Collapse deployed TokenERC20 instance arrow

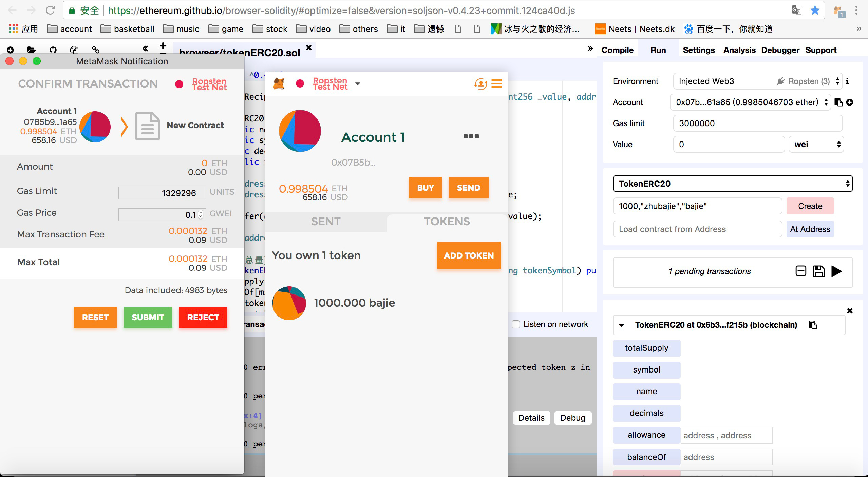(621, 325)
